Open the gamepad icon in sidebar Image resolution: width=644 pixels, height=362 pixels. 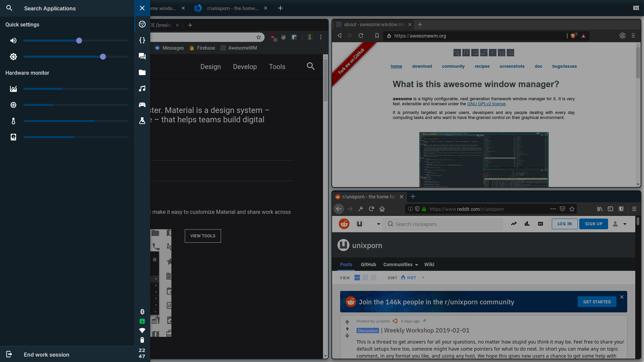point(142,105)
